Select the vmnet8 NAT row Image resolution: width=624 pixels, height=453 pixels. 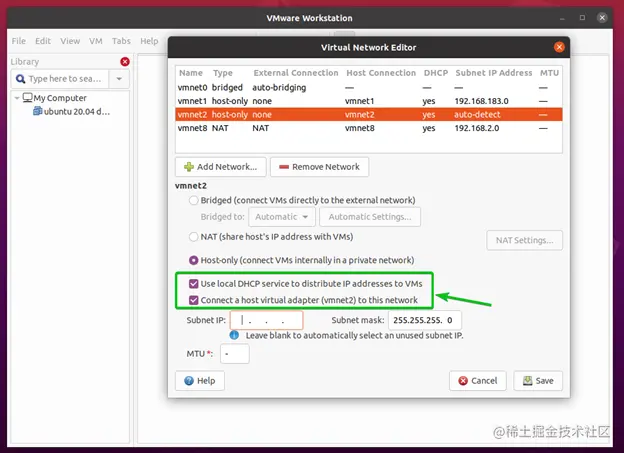tap(369, 128)
